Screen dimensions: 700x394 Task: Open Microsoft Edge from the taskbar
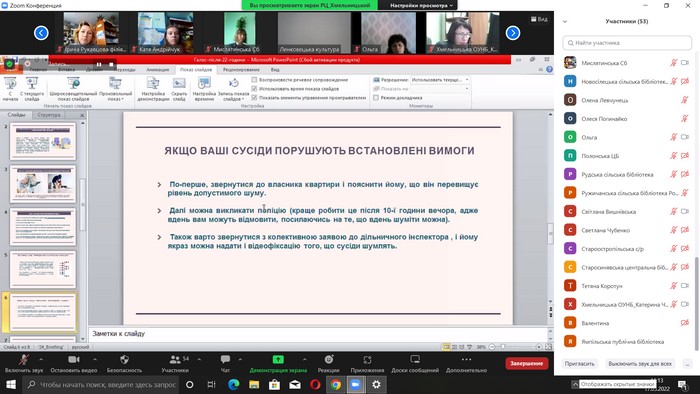(233, 384)
